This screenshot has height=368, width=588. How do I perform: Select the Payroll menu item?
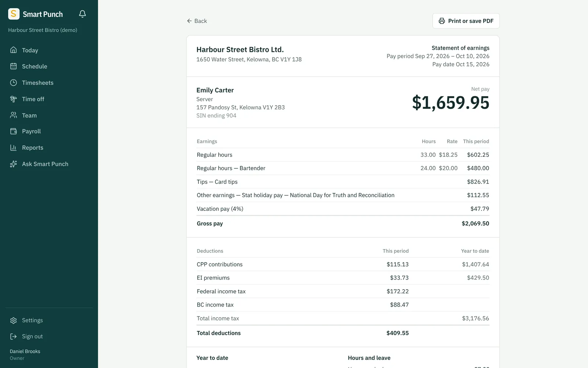[x=49, y=131]
